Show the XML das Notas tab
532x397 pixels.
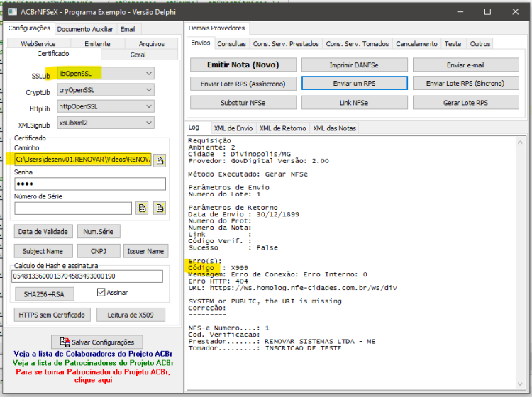click(335, 128)
